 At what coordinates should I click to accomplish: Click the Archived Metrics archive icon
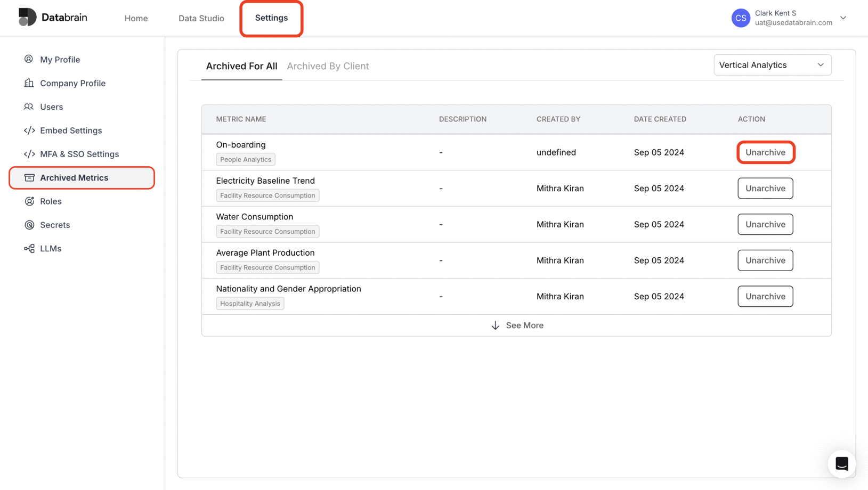click(29, 177)
